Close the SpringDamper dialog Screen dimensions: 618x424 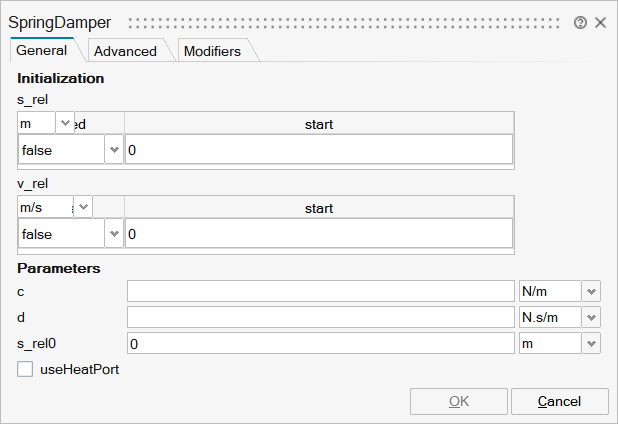[x=600, y=22]
